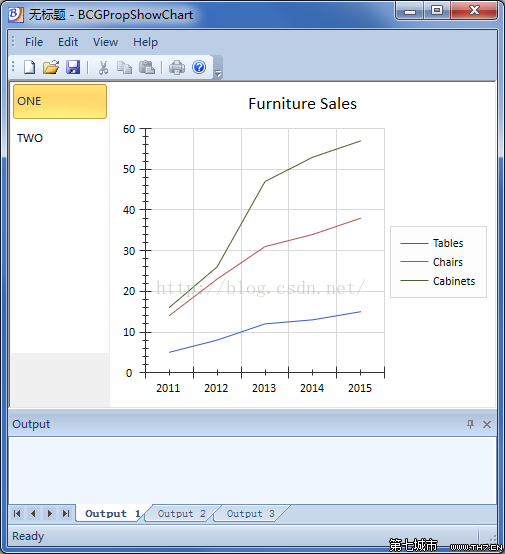
Task: Click the Copy toolbar icon
Action: pos(124,67)
